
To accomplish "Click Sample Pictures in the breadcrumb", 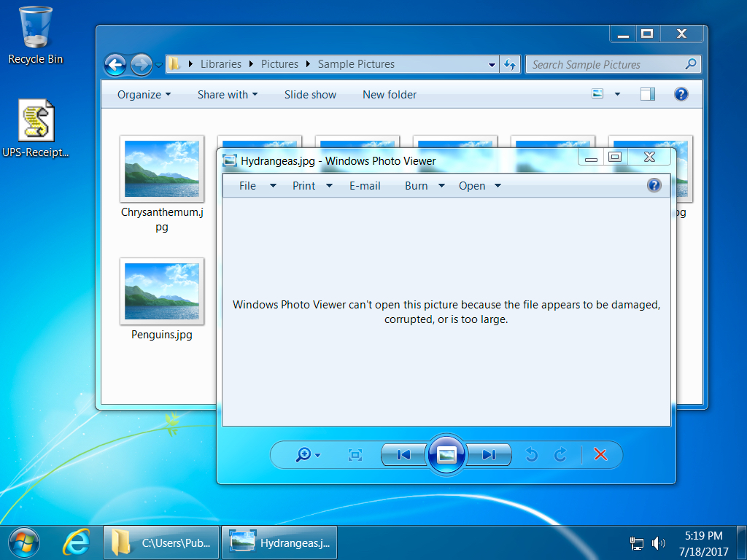I will (x=356, y=64).
